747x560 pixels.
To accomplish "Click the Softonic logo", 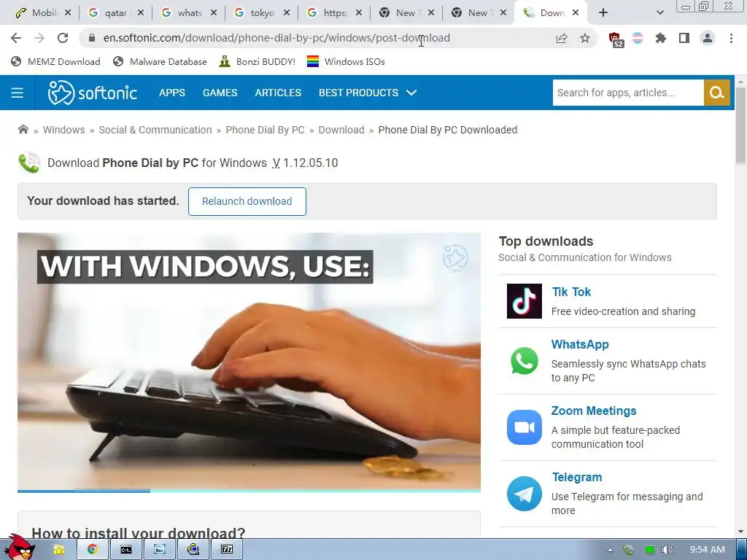I will [93, 93].
